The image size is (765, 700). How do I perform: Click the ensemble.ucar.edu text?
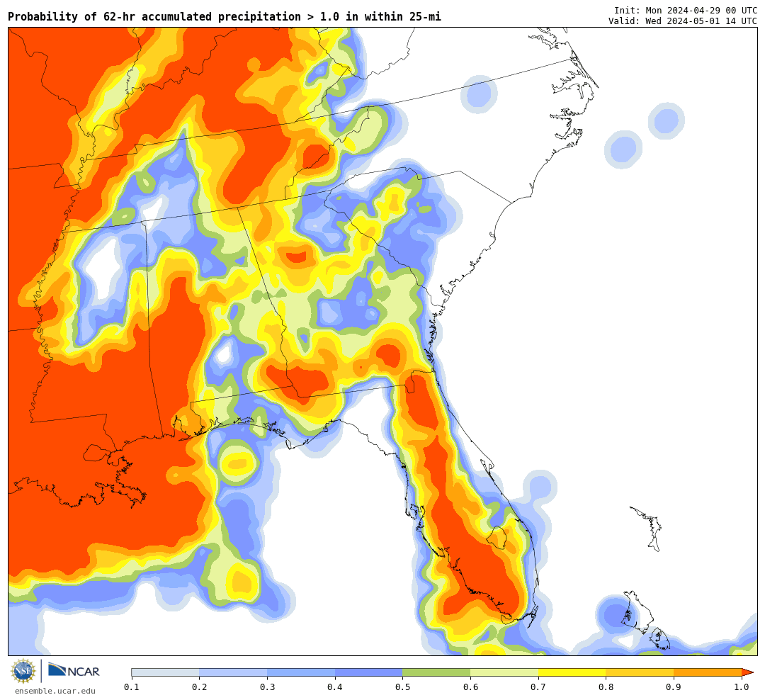[55, 691]
